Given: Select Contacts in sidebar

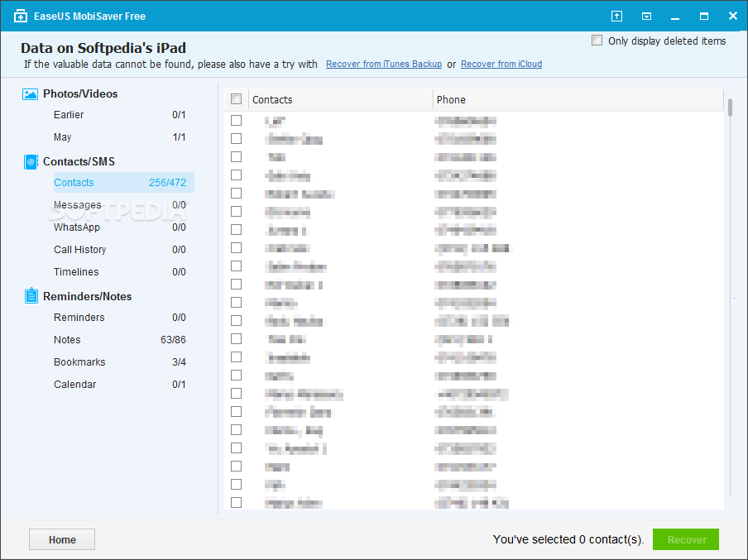Looking at the screenshot, I should coord(124,183).
